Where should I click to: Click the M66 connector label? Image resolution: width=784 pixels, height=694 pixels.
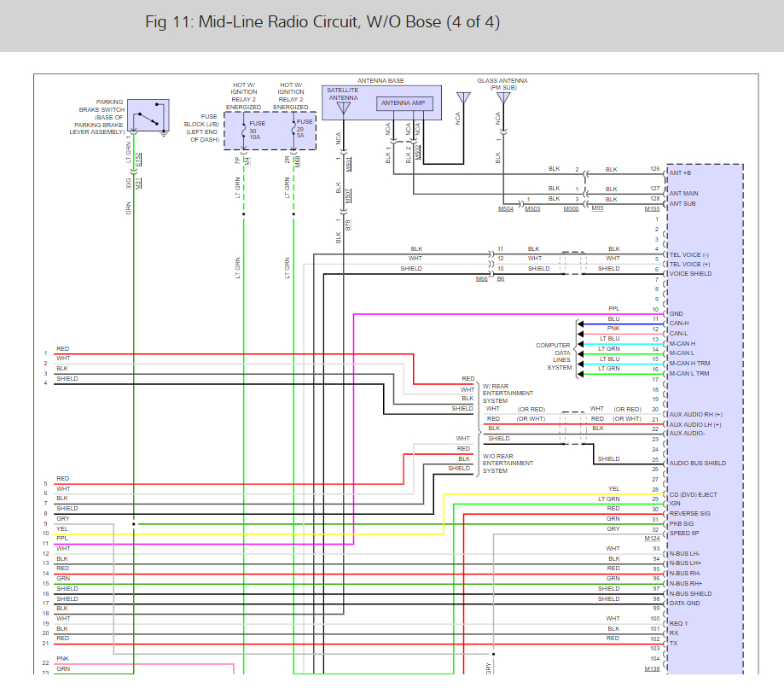tap(483, 279)
